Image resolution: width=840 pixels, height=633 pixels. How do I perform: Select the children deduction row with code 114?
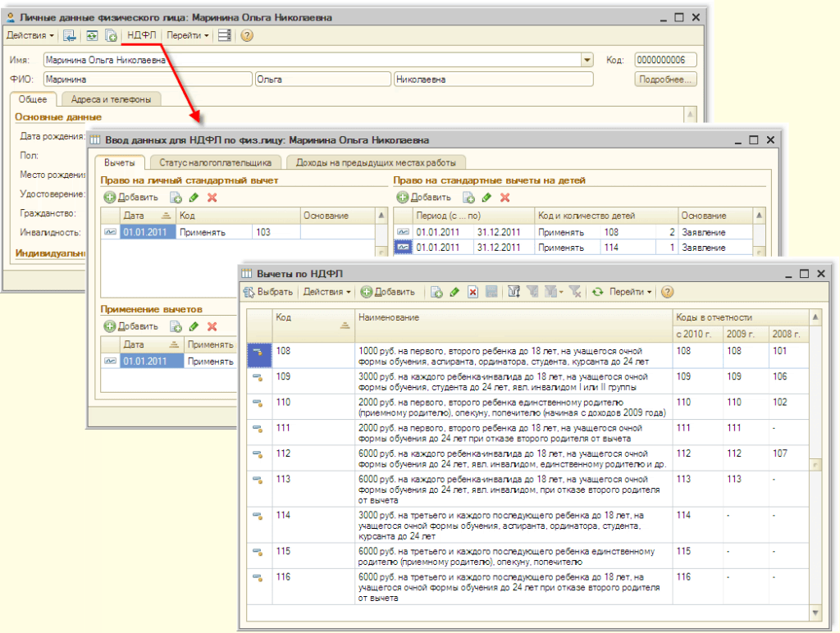pyautogui.click(x=573, y=248)
